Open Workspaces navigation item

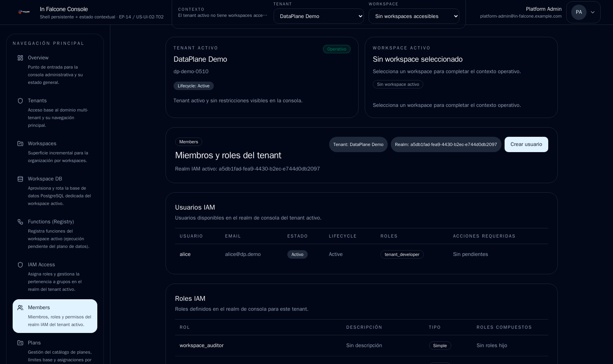point(55,151)
